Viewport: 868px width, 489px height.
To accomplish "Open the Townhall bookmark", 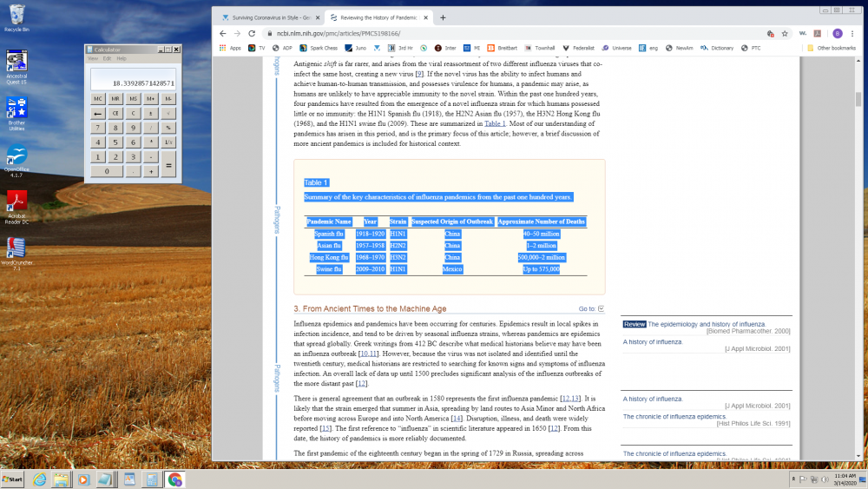I will coord(540,48).
